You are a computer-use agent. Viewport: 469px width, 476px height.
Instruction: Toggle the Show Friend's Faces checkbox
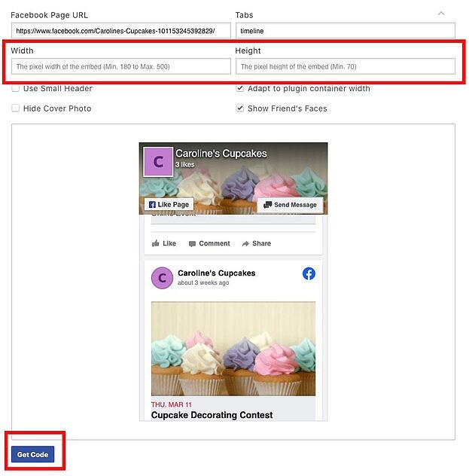tap(240, 108)
